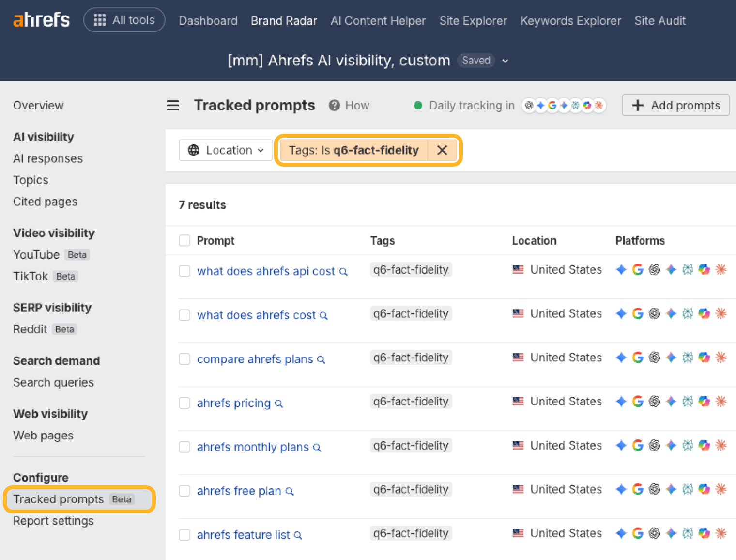Image resolution: width=736 pixels, height=560 pixels.
Task: Open the All tools grid menu
Action: point(124,20)
